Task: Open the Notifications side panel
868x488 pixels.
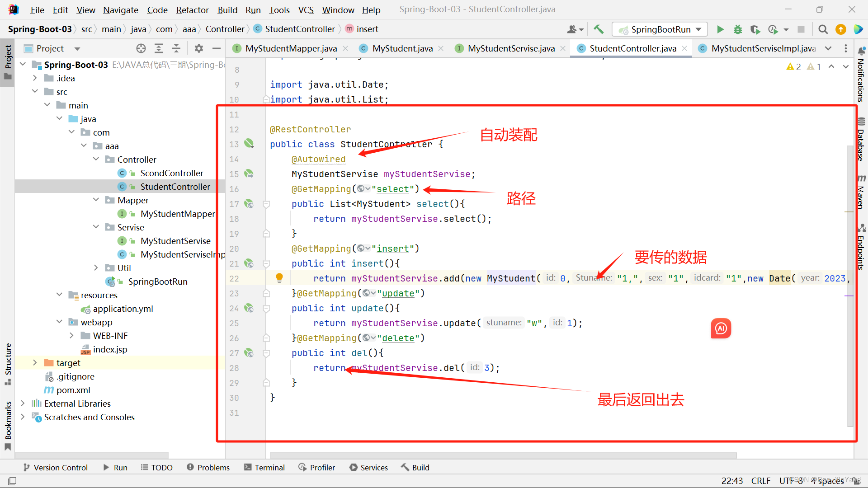Action: point(861,75)
